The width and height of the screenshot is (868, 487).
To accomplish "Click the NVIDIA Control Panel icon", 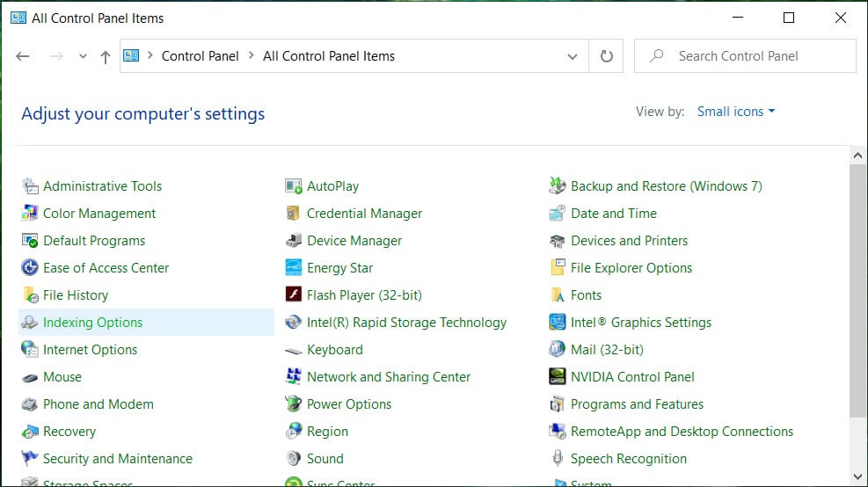I will click(x=557, y=376).
